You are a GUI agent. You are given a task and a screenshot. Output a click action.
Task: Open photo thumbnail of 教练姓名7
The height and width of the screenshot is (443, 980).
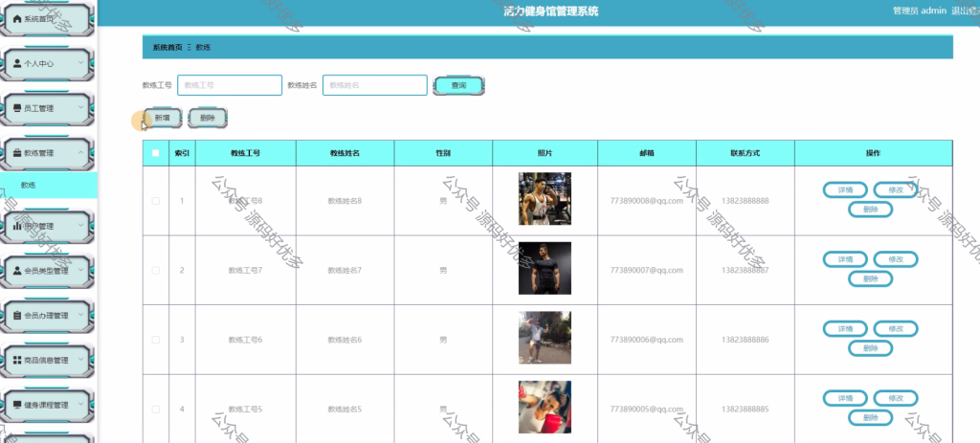pyautogui.click(x=545, y=268)
